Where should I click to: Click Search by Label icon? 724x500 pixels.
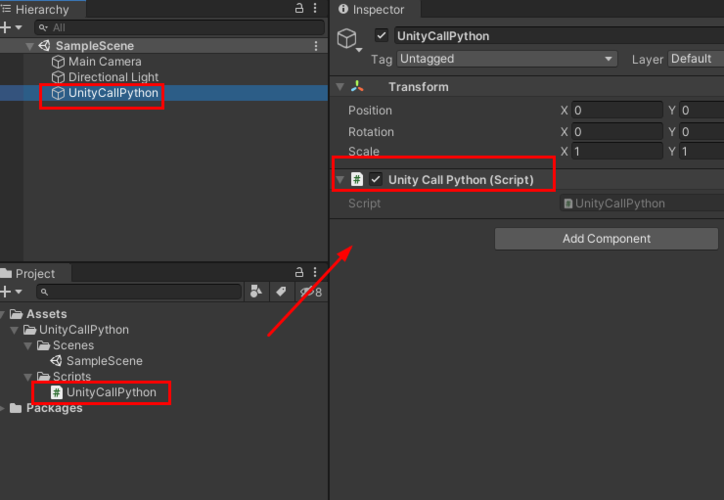pyautogui.click(x=281, y=292)
